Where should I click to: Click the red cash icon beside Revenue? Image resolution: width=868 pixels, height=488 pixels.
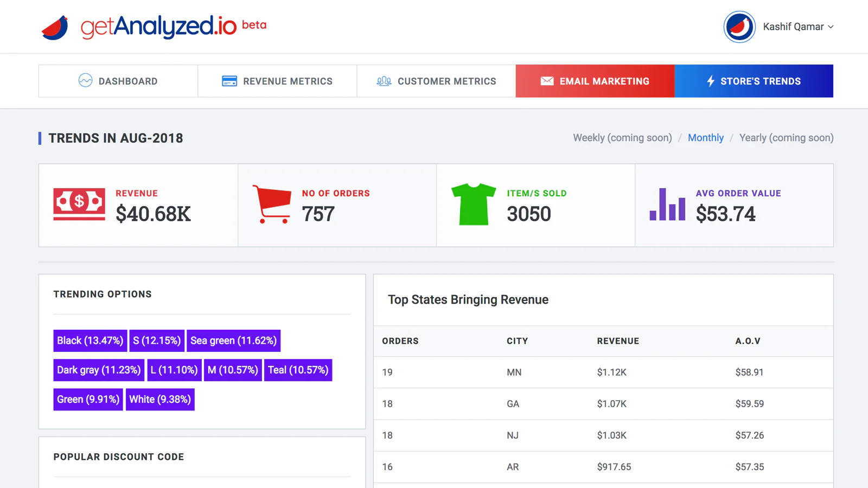pos(78,204)
